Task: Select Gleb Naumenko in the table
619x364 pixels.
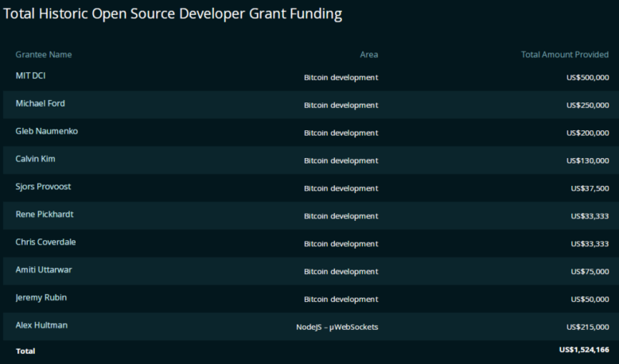Action: (x=47, y=131)
